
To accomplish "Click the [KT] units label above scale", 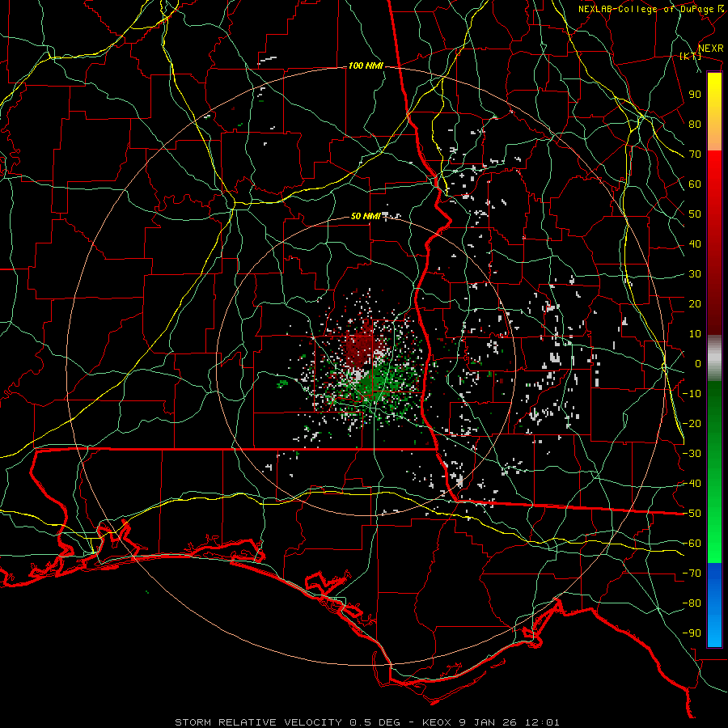I will (x=691, y=56).
